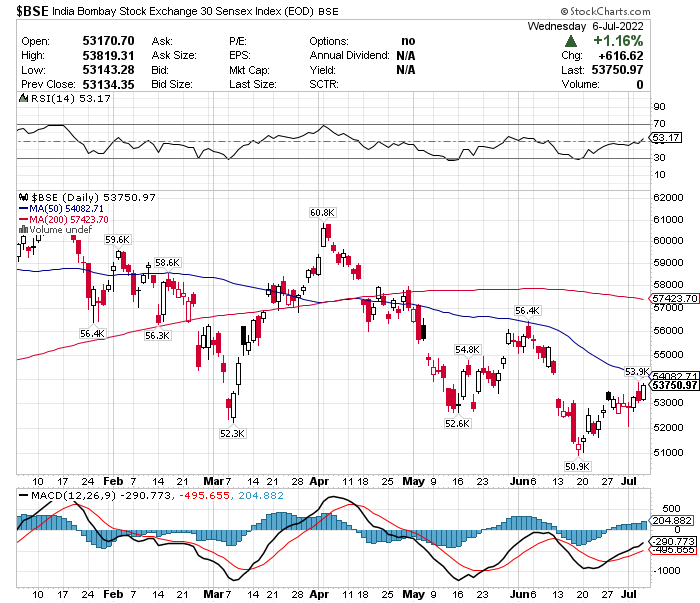Click the green up-triangle change indicator

571,42
